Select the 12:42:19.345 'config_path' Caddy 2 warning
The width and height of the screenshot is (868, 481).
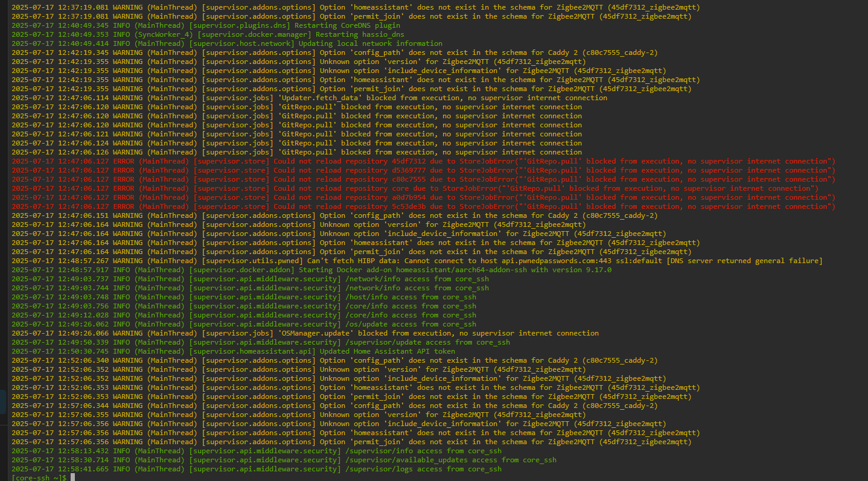(x=335, y=53)
